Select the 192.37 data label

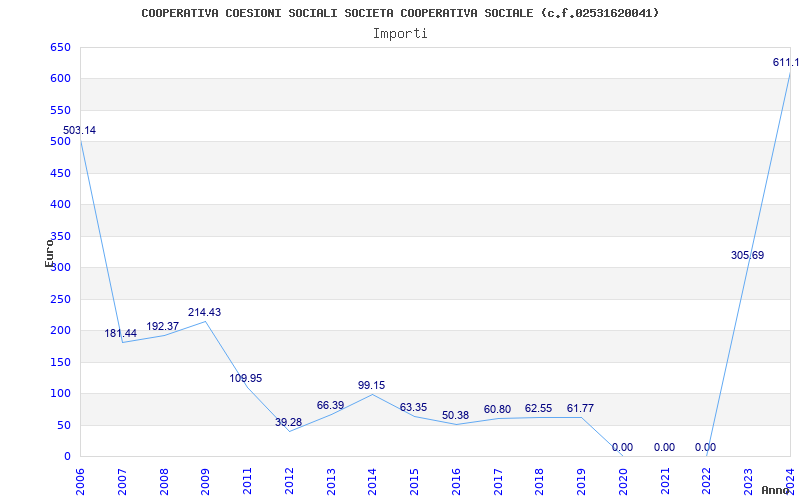(x=163, y=326)
